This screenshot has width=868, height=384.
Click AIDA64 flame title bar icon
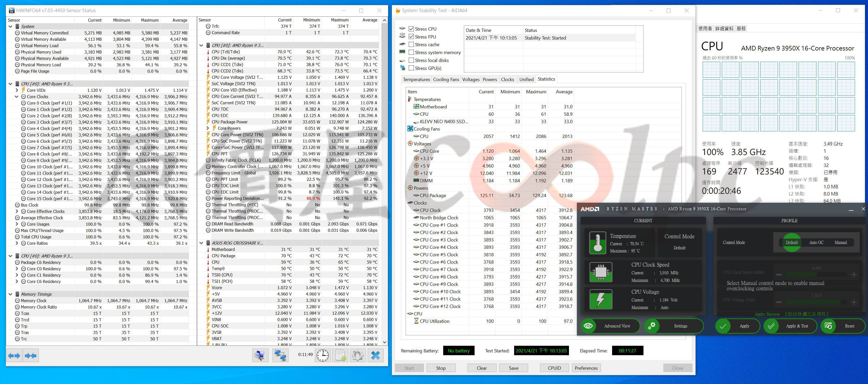[398, 10]
